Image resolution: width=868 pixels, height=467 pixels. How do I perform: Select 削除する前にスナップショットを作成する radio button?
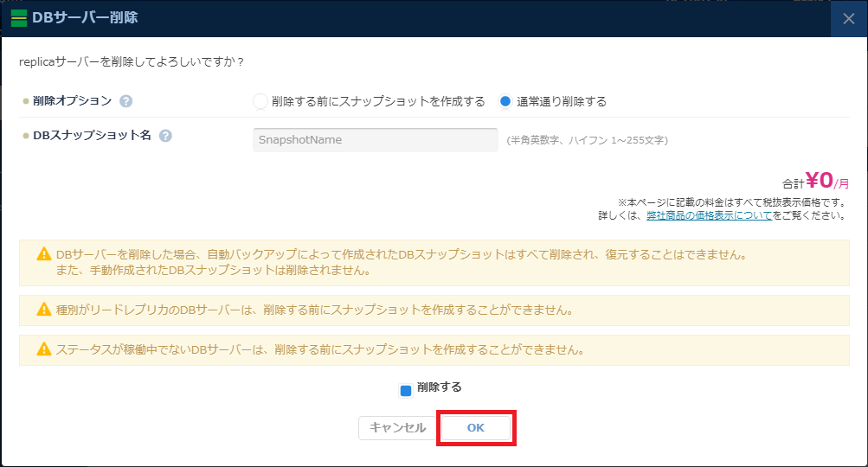point(260,101)
